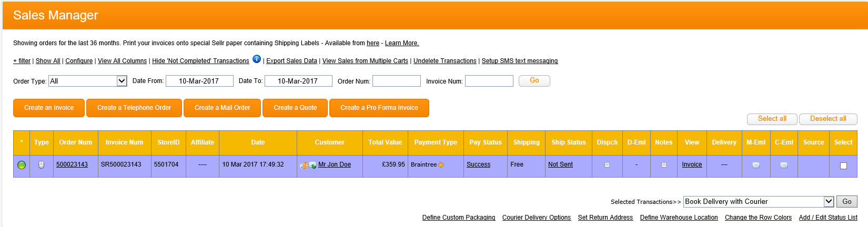Open the Export Sales Data link
This screenshot has height=227, width=868.
[291, 61]
